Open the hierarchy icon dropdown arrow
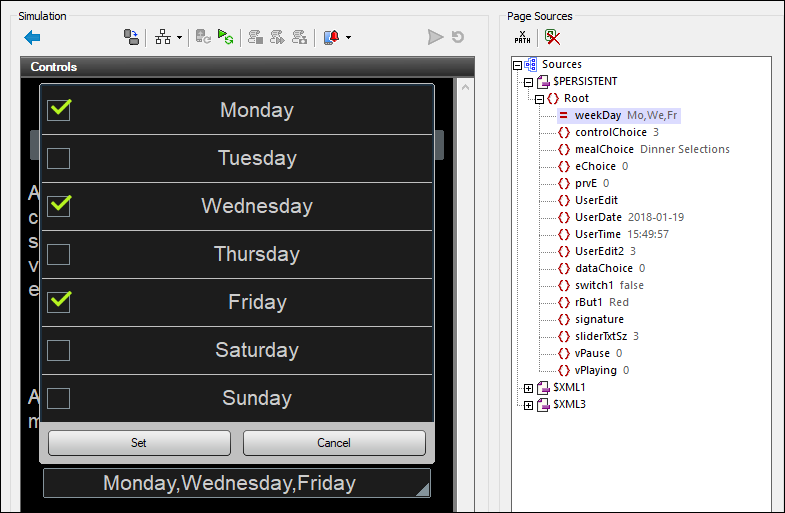The height and width of the screenshot is (513, 785). pyautogui.click(x=179, y=38)
